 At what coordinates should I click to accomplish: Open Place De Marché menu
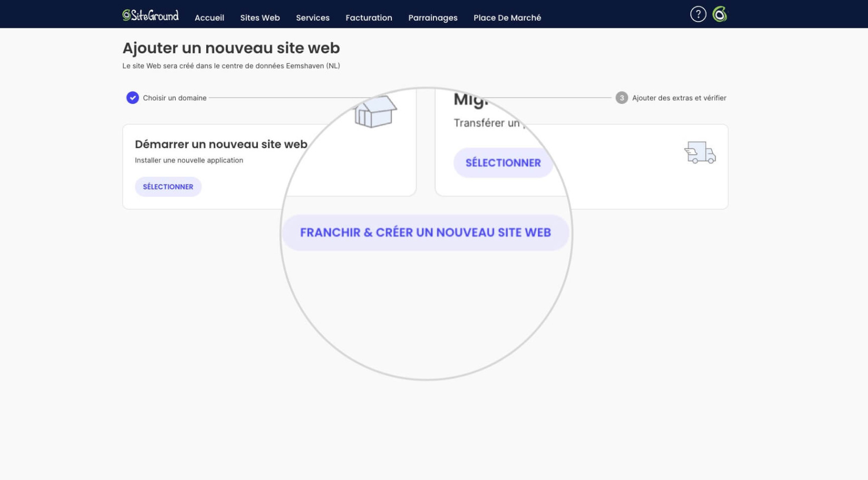click(507, 17)
